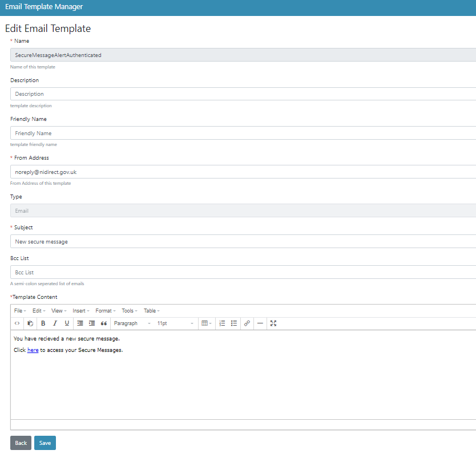The height and width of the screenshot is (458, 476).
Task: Open the Format menu
Action: 106,311
